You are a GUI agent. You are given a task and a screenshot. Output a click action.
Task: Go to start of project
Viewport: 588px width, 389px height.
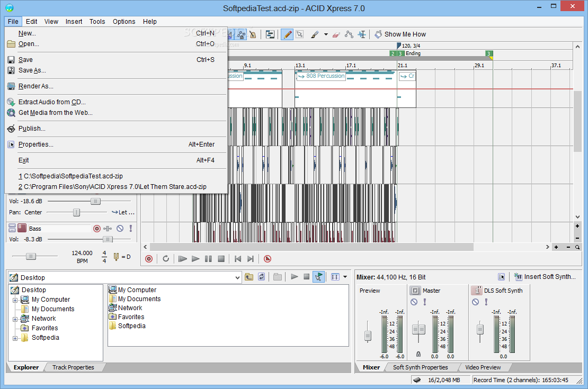click(238, 259)
